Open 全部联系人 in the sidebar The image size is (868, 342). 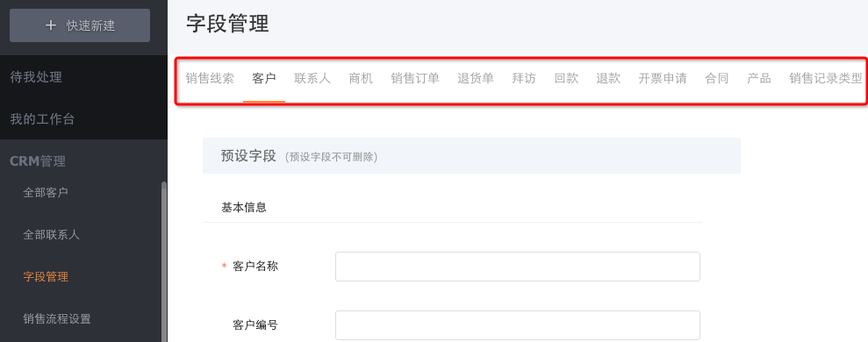click(x=52, y=235)
